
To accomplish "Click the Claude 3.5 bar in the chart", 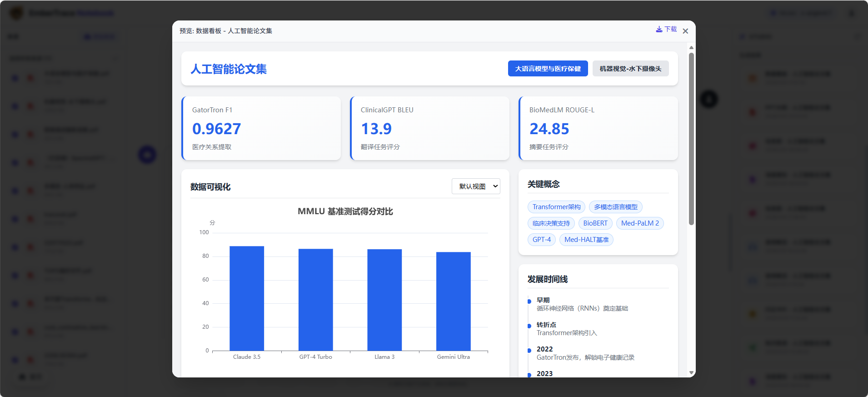I will tap(247, 298).
